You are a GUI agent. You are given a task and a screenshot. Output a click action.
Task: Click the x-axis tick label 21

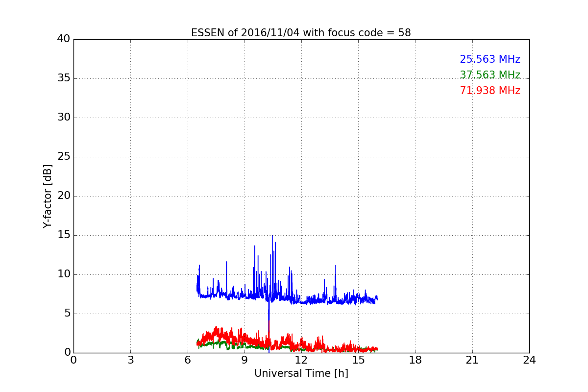pyautogui.click(x=472, y=360)
